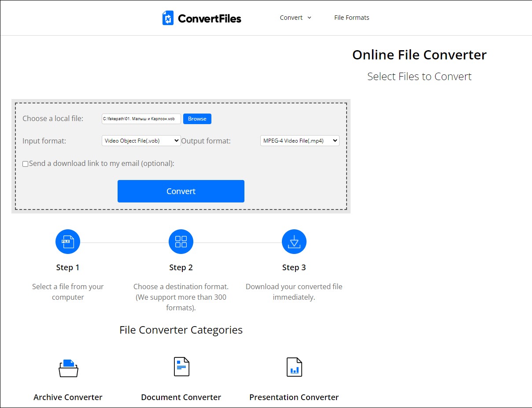Screen dimensions: 532x408
Task: Open the Input format dropdown
Action: (x=141, y=141)
